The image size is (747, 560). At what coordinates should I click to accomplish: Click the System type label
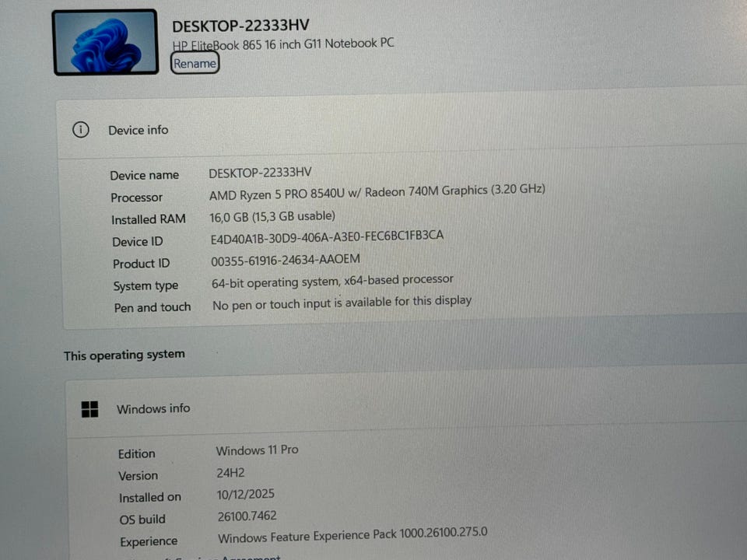146,285
